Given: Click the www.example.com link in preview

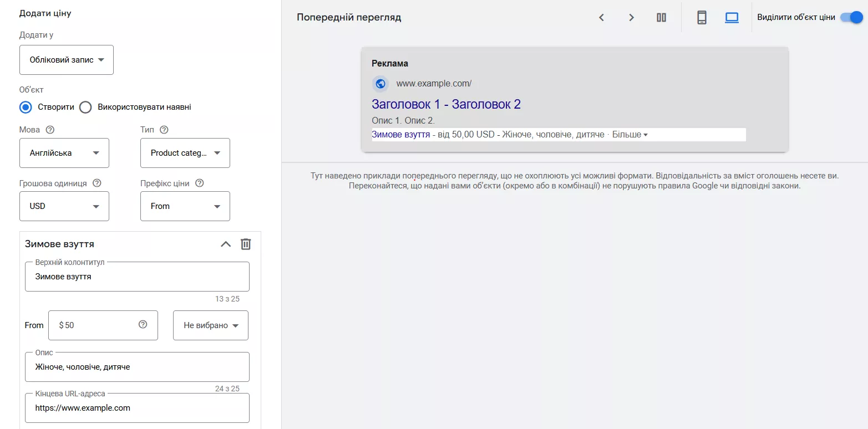Looking at the screenshot, I should (434, 83).
